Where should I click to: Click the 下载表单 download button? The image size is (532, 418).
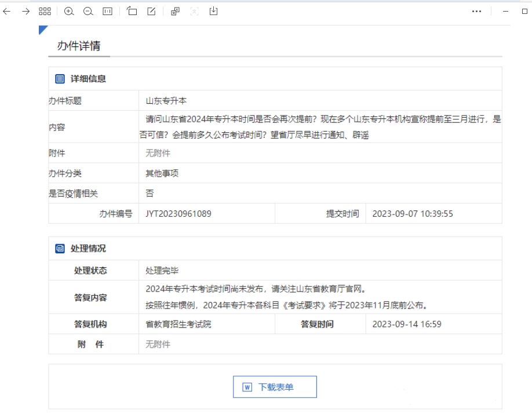pos(275,387)
